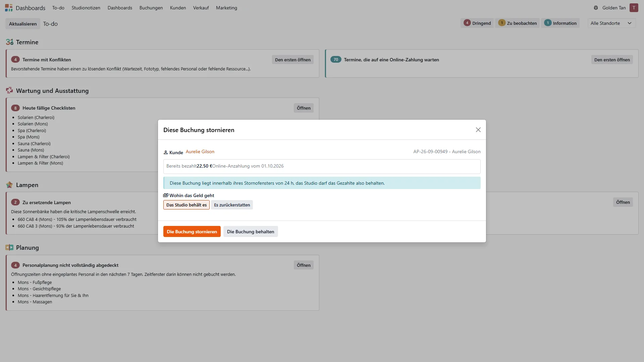The width and height of the screenshot is (644, 362).
Task: Open the Aurelie Gilson customer link
Action: tap(200, 152)
